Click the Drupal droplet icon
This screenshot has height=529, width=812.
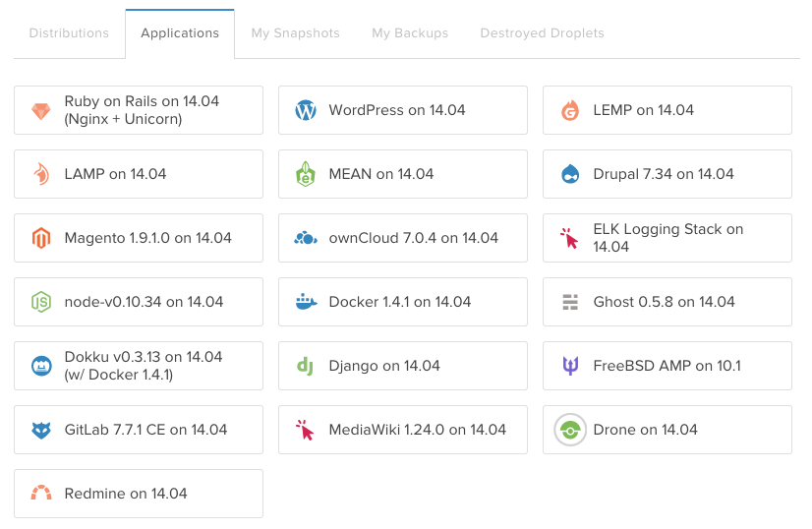570,174
